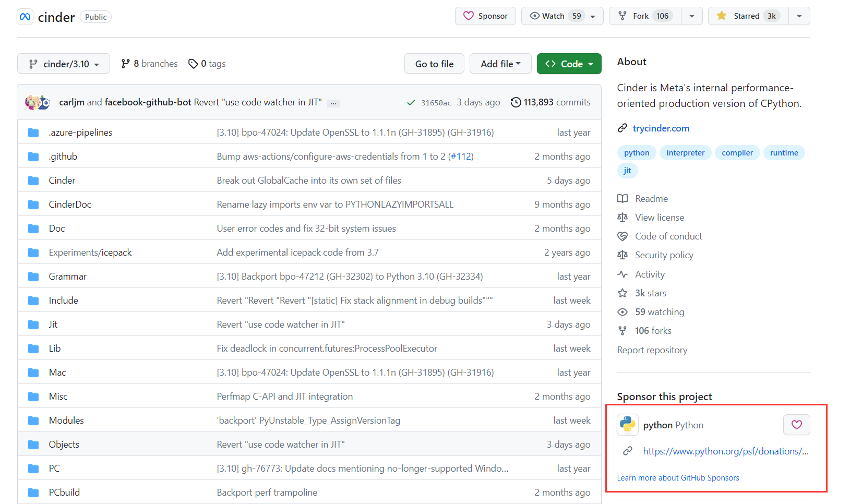850x504 pixels.
Task: Click the green checkmark commit status icon
Action: tap(411, 103)
